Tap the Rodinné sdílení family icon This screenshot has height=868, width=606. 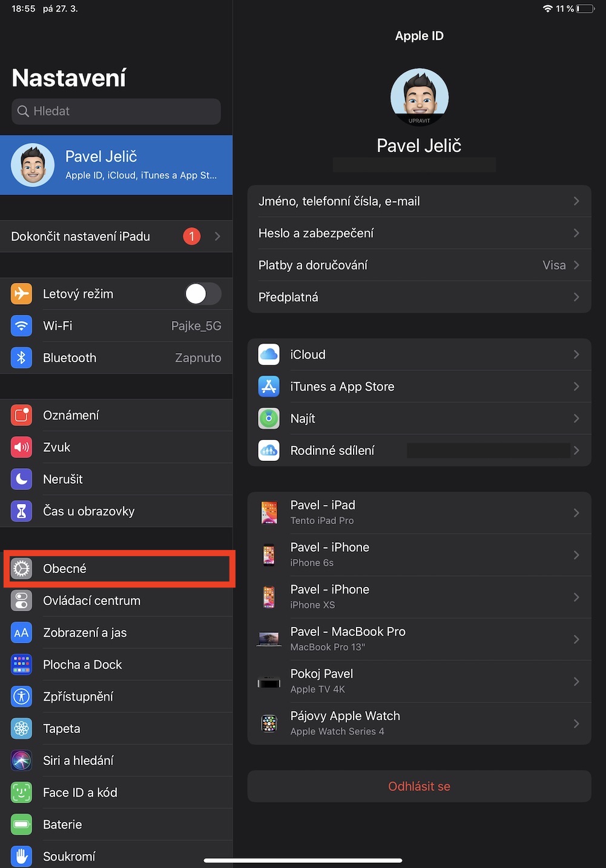click(x=269, y=451)
